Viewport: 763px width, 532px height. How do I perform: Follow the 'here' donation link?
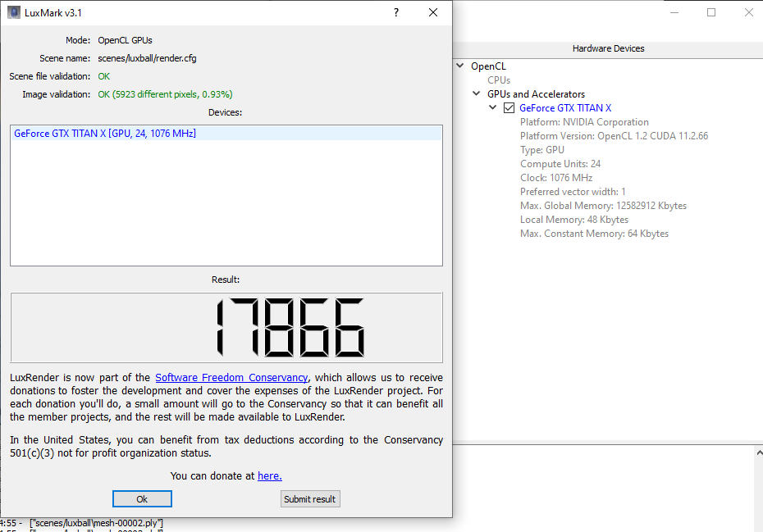pos(270,475)
